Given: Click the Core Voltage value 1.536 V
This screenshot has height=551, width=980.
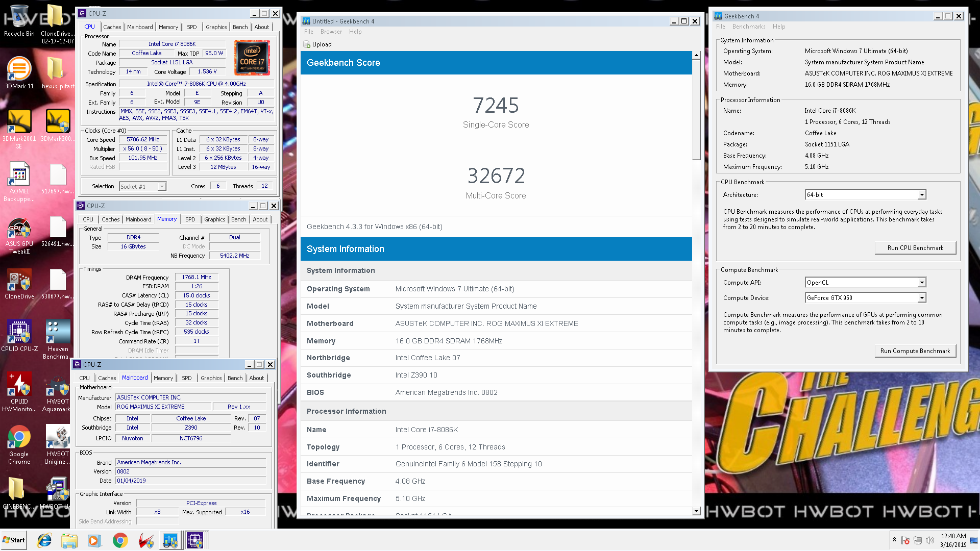Looking at the screenshot, I should 207,72.
